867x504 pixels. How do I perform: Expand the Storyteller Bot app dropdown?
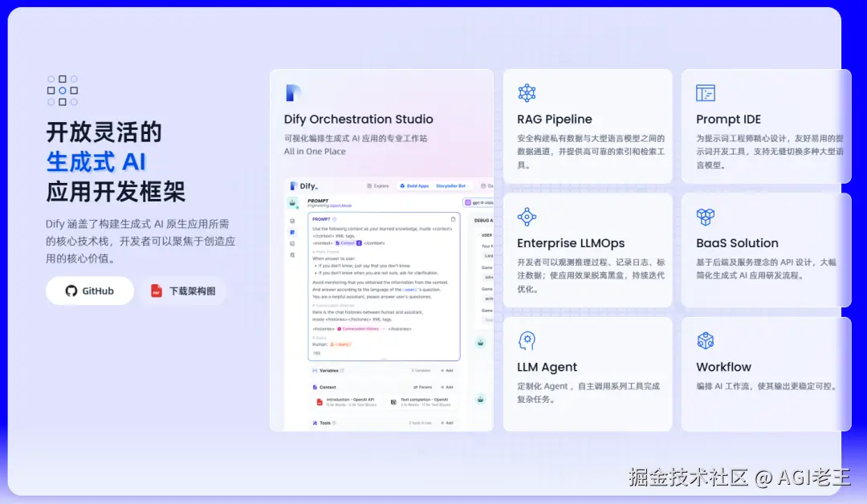point(452,186)
